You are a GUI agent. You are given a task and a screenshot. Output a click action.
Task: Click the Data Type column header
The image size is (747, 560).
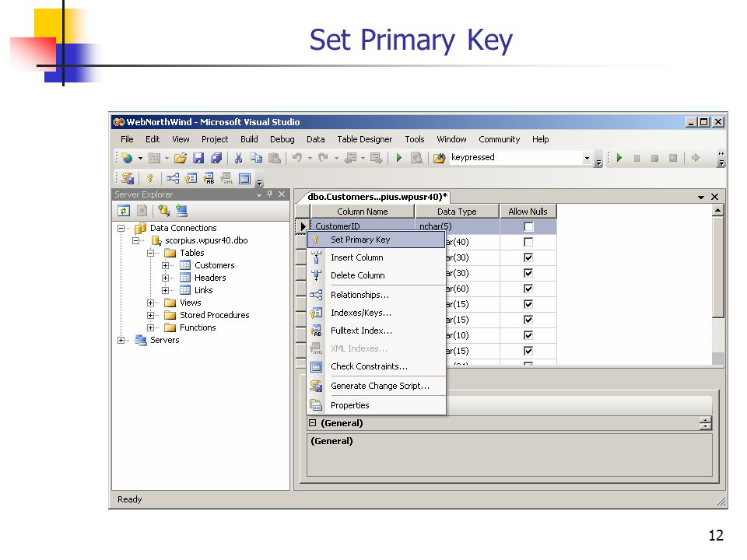click(x=457, y=212)
